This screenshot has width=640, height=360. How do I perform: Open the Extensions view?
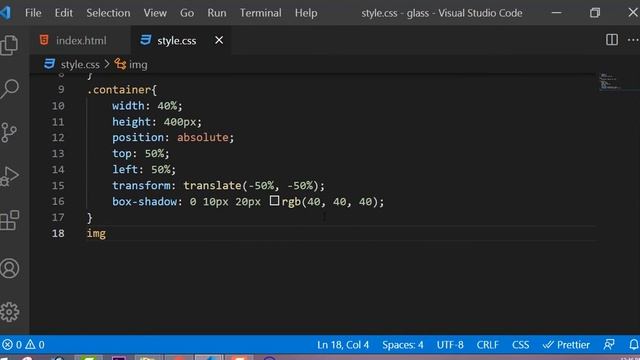[9, 220]
